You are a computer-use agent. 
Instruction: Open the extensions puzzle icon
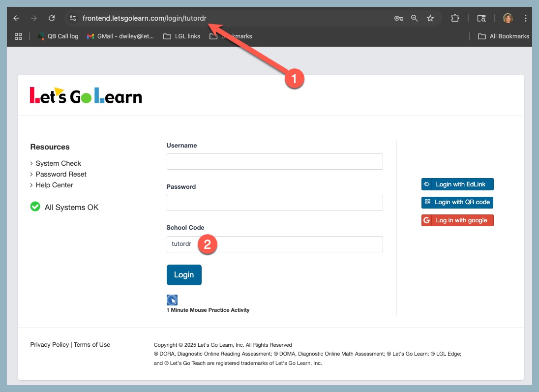[x=455, y=18]
